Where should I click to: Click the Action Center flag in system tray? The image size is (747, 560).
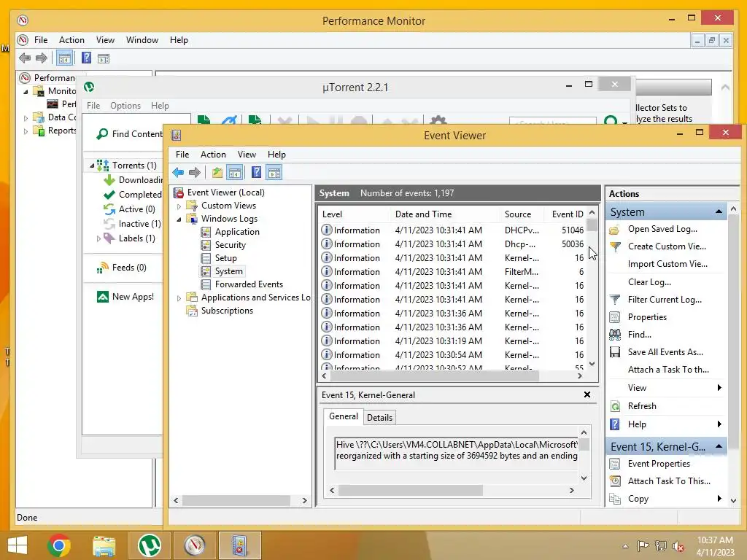[x=643, y=546]
